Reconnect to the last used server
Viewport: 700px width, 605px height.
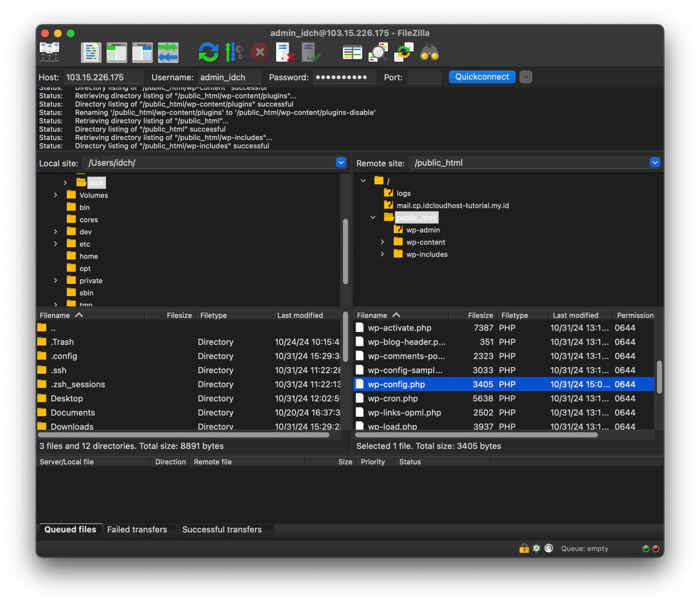point(311,53)
